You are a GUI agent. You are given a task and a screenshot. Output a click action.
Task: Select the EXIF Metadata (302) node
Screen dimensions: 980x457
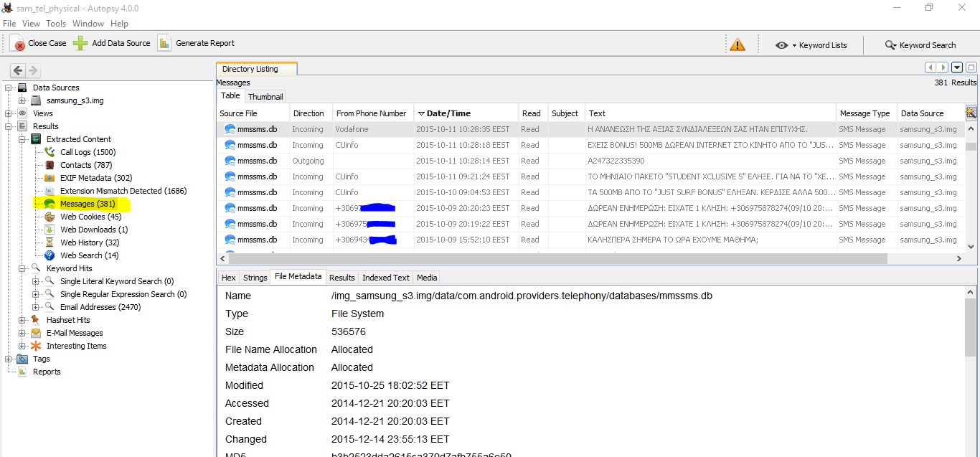coord(96,178)
